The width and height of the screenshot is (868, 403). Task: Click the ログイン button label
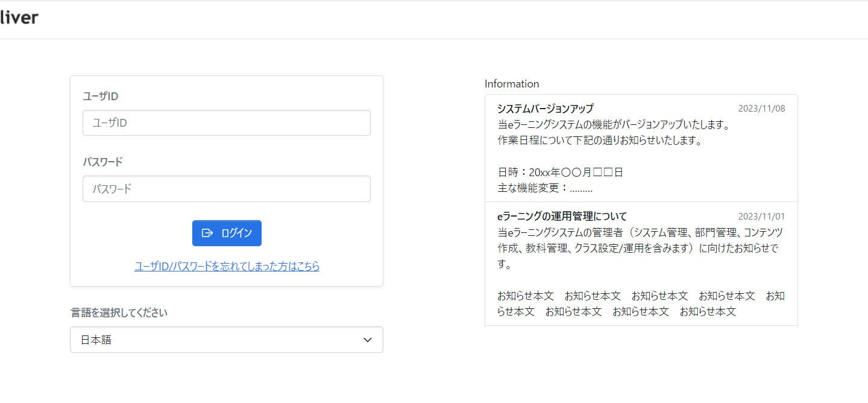236,233
